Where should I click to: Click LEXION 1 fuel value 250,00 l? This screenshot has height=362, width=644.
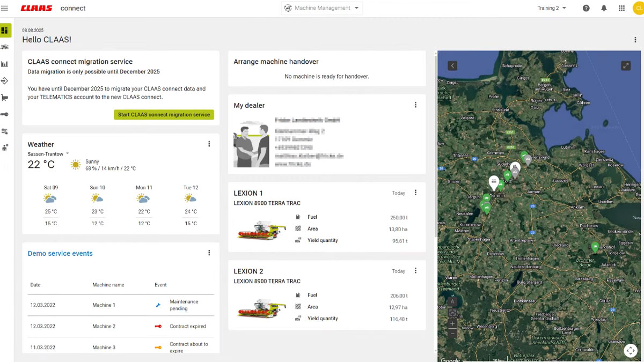(x=399, y=217)
